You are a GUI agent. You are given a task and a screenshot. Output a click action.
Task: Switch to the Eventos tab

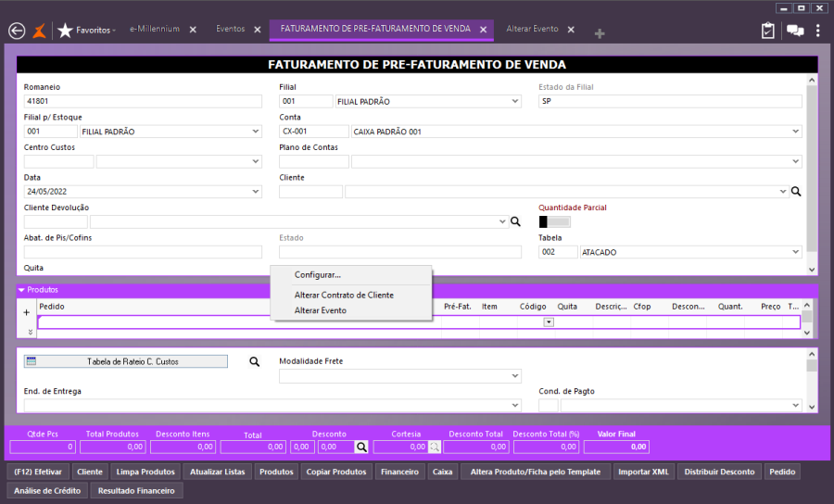pos(231,29)
